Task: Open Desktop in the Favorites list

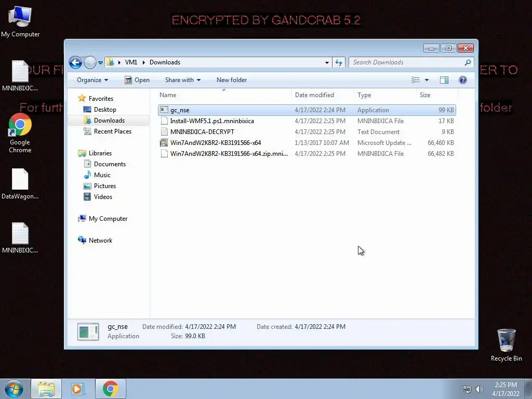Action: click(x=105, y=109)
